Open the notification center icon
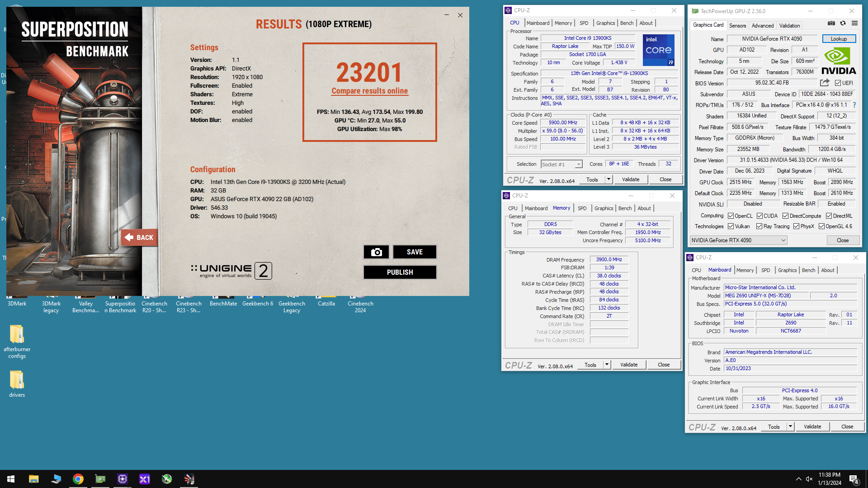This screenshot has height=488, width=868. point(854,479)
